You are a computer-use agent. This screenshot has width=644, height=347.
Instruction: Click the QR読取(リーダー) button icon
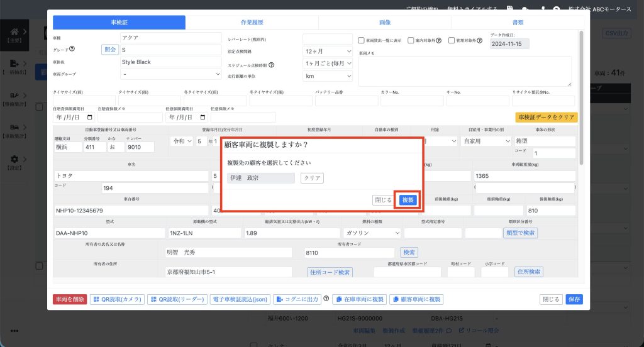click(x=154, y=300)
